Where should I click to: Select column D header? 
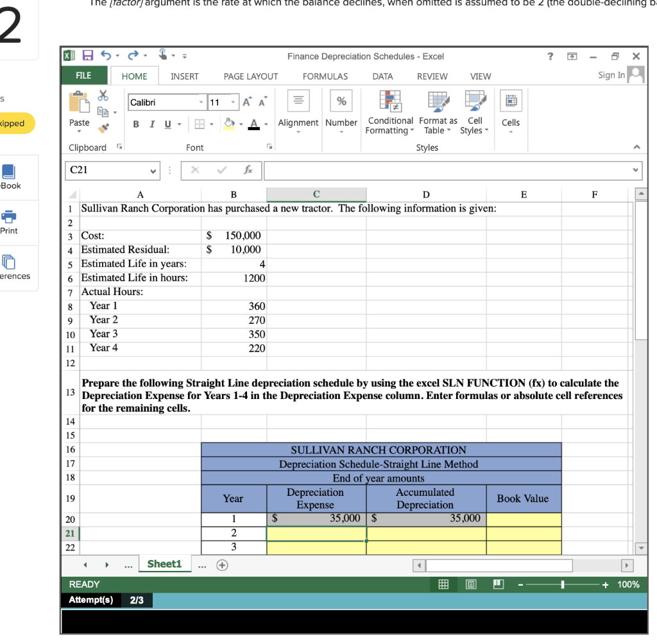426,194
